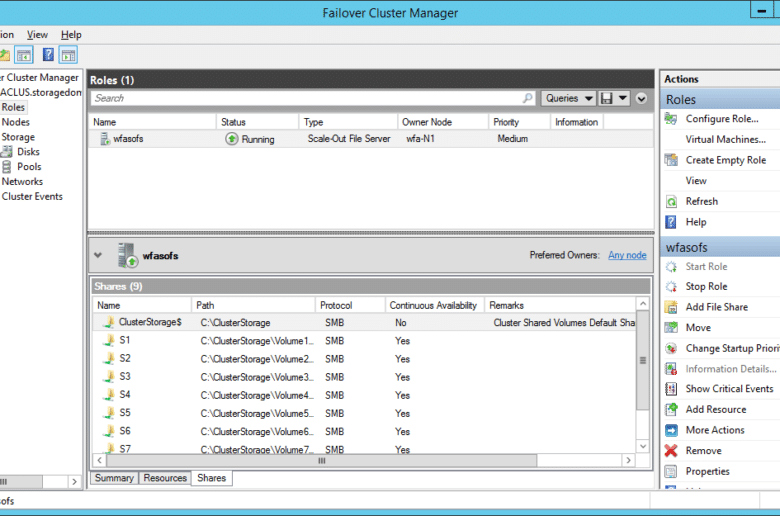This screenshot has height=516, width=780.
Task: Sort shares by Protocol column header
Action: (350, 305)
